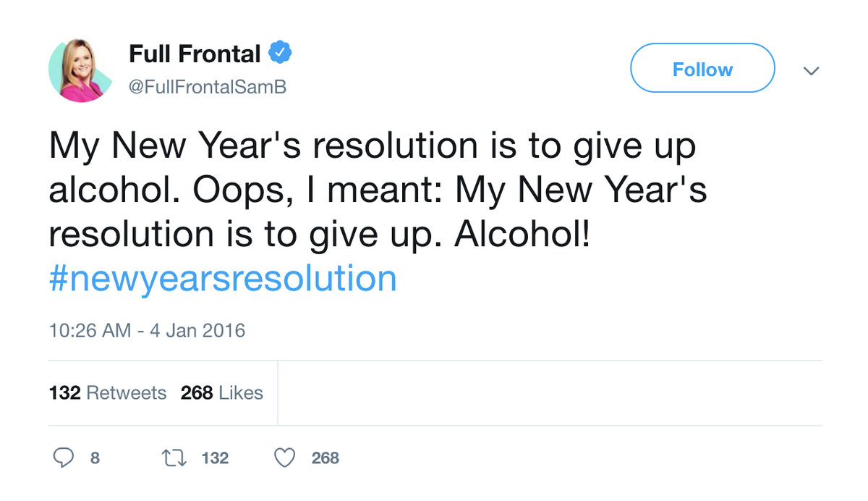Click the 268 count beside heart icon
This screenshot has height=501, width=868.
click(325, 458)
